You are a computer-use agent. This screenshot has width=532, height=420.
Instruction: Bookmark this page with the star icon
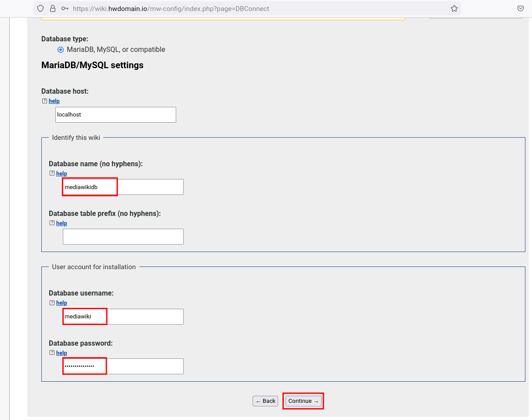454,8
